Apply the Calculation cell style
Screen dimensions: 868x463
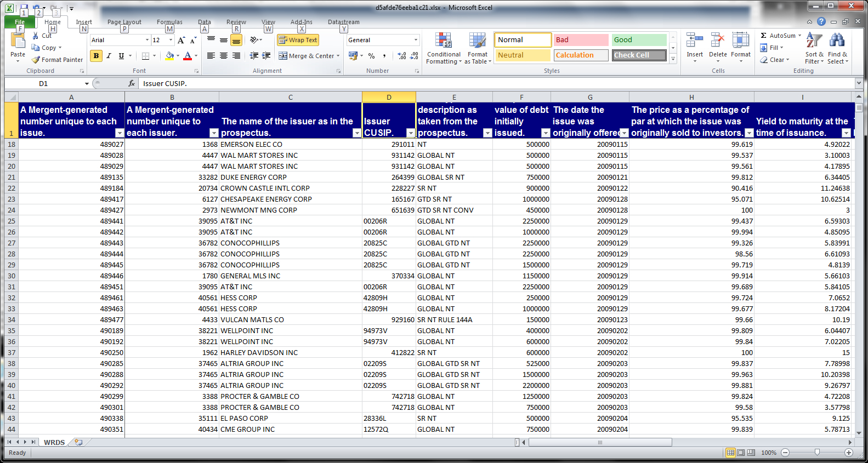click(581, 55)
